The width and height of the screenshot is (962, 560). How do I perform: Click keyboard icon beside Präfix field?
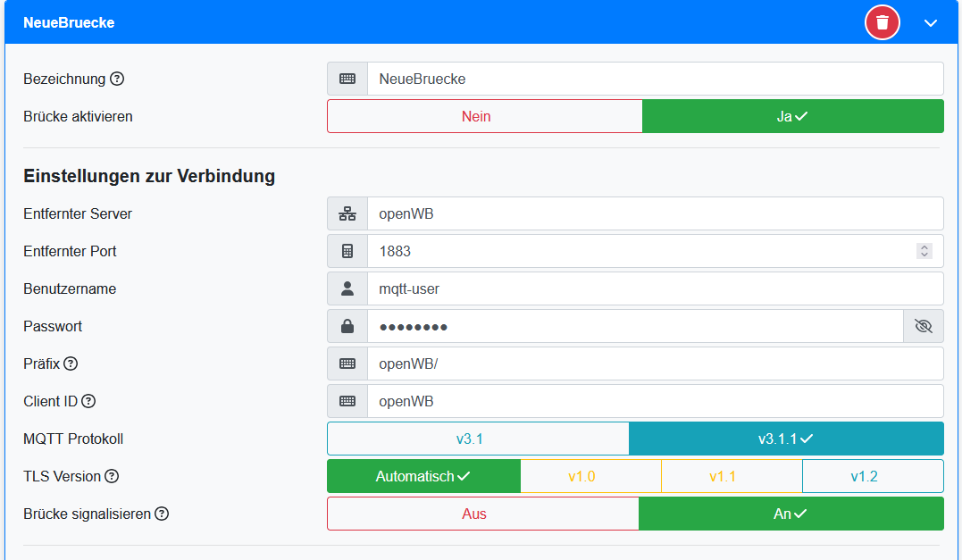tap(347, 364)
